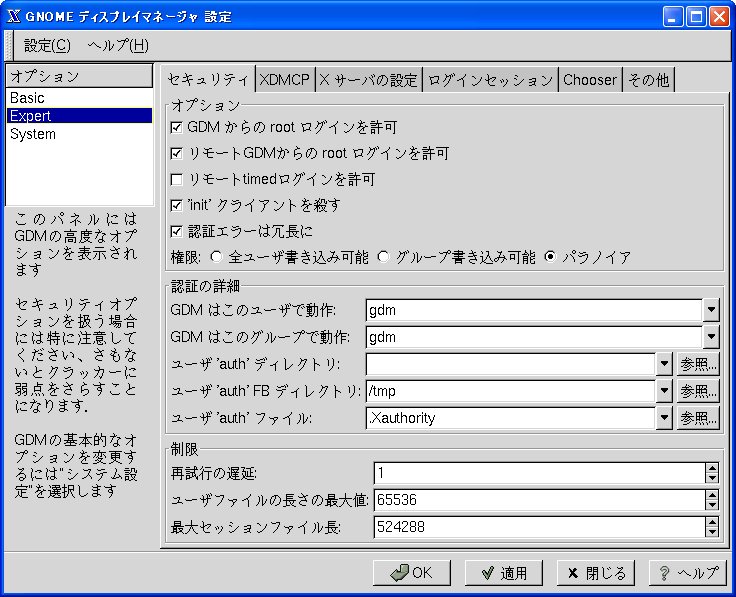
Task: Click the menu bar drag handle
Action: coord(8,46)
